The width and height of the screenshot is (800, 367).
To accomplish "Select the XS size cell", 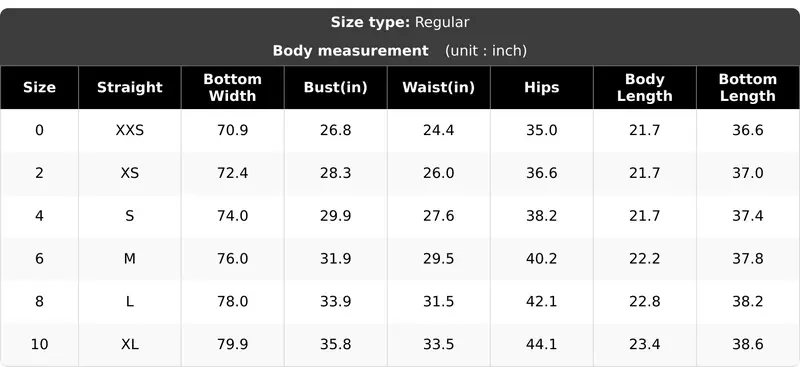I will coord(130,173).
